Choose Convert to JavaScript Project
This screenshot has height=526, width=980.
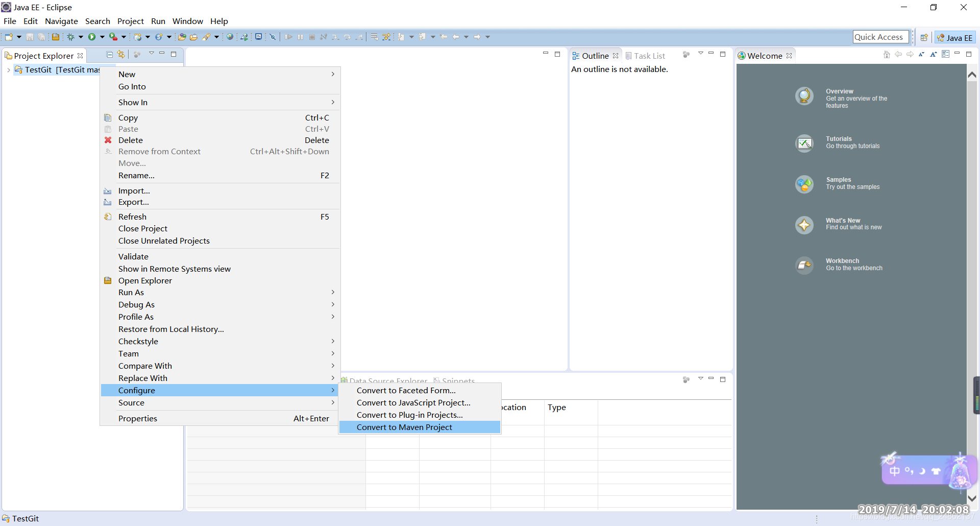420,402
